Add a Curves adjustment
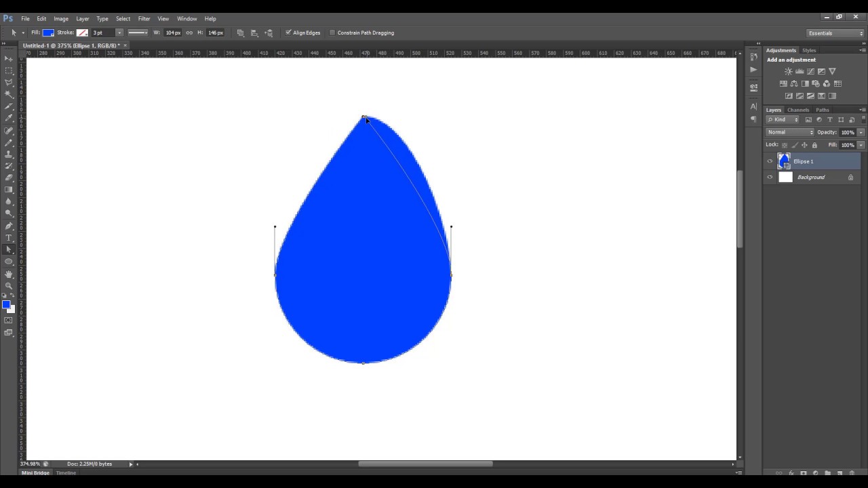This screenshot has width=868, height=488. tap(810, 71)
